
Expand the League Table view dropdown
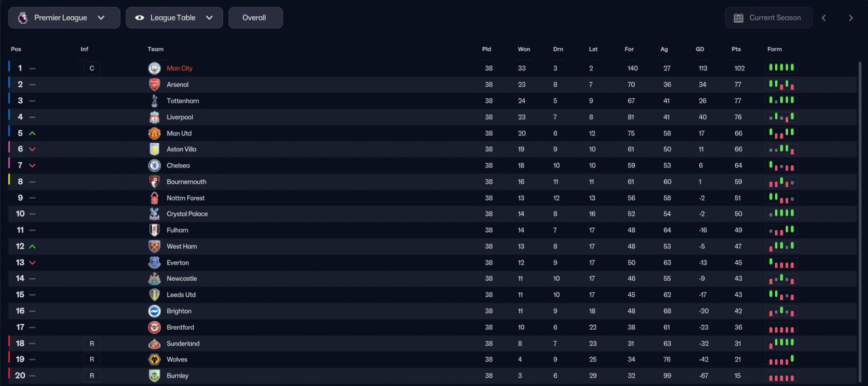coord(174,18)
